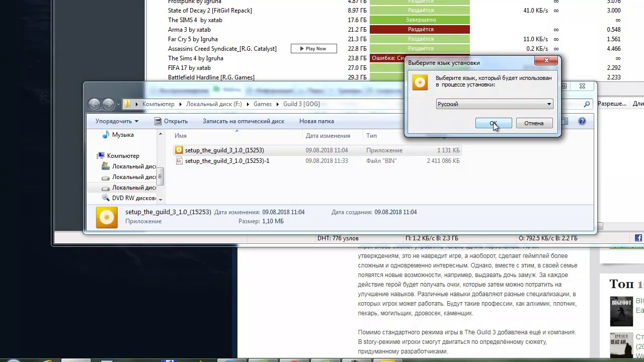Open the Dead Air game thumbnail on the web page
The image size is (644, 362).
621,346
